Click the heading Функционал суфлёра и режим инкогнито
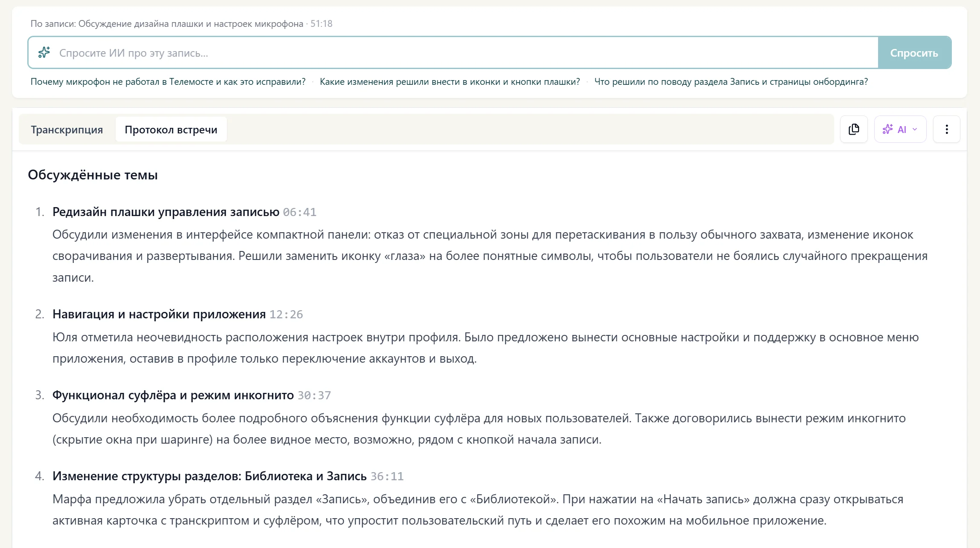980x548 pixels. pos(173,395)
